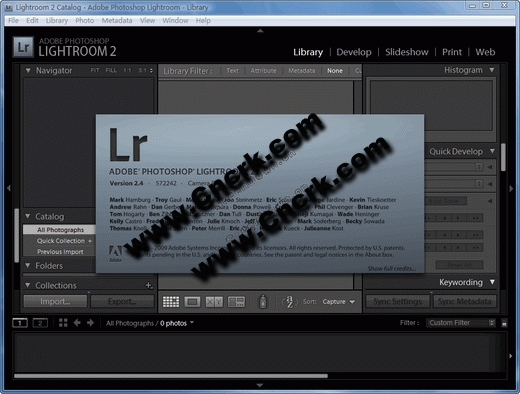Open the Help menu
The width and height of the screenshot is (520, 394).
[x=203, y=21]
